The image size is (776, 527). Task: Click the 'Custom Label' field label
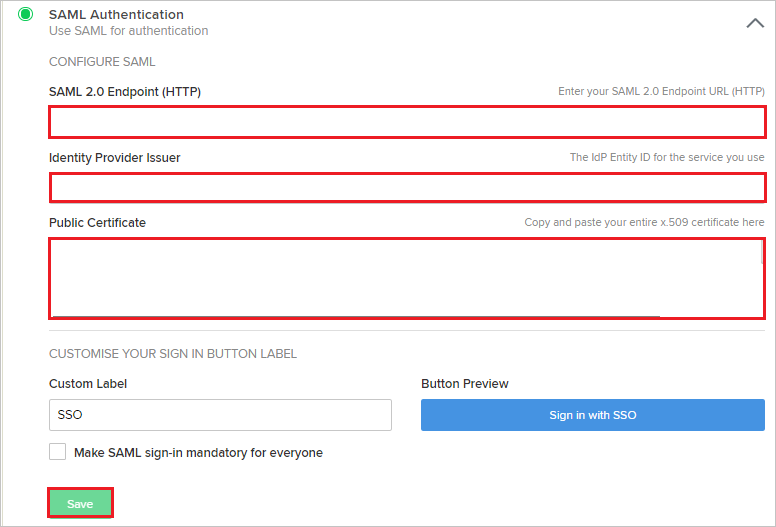[88, 383]
